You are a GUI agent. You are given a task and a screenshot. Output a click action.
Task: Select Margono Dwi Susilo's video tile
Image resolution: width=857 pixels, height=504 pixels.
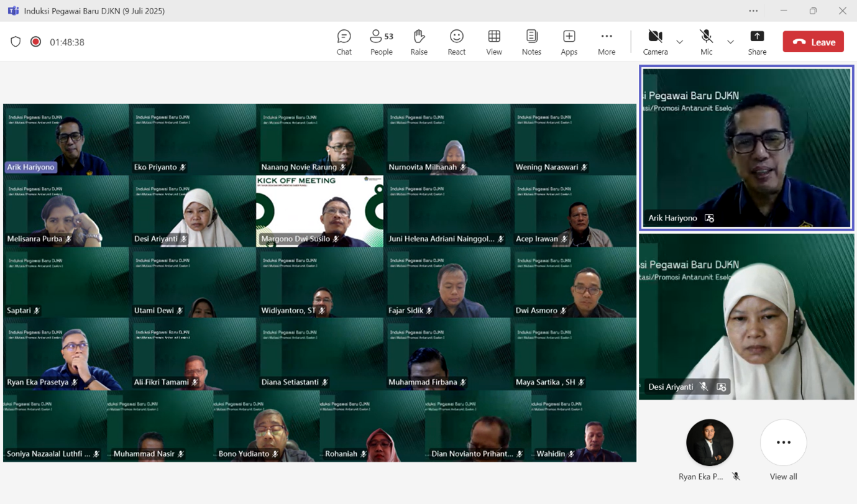(x=319, y=211)
